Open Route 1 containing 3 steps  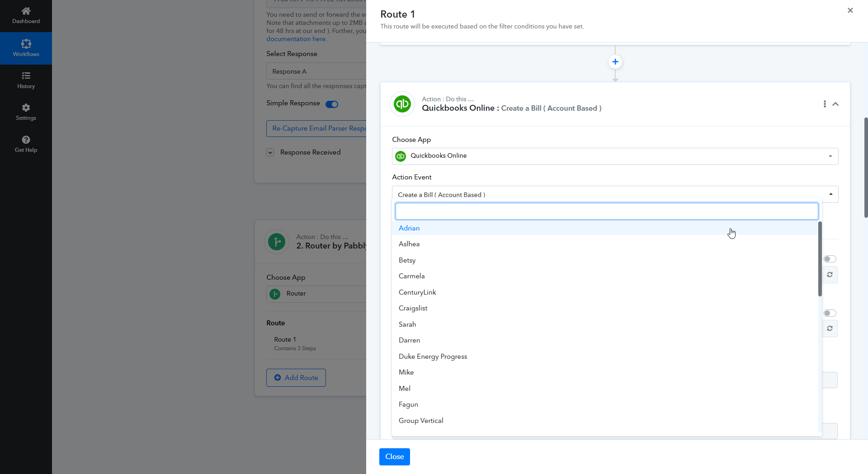click(x=295, y=343)
